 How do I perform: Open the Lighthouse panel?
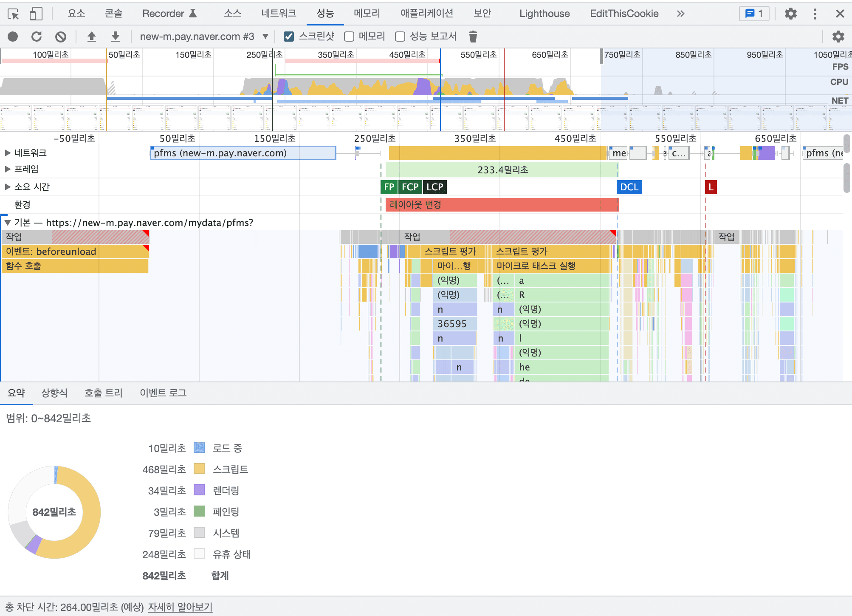pos(544,13)
